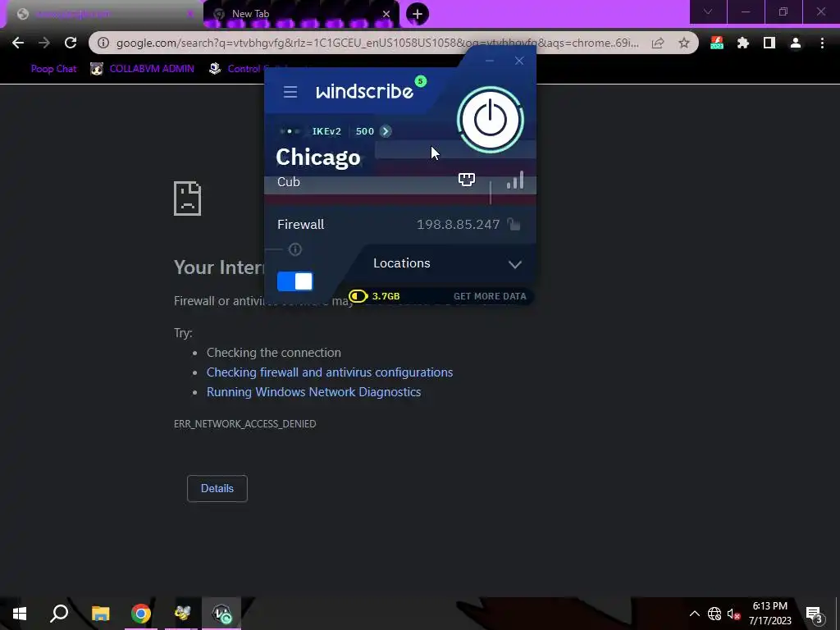Open a new Chrome tab with plus button
840x630 pixels.
click(418, 14)
